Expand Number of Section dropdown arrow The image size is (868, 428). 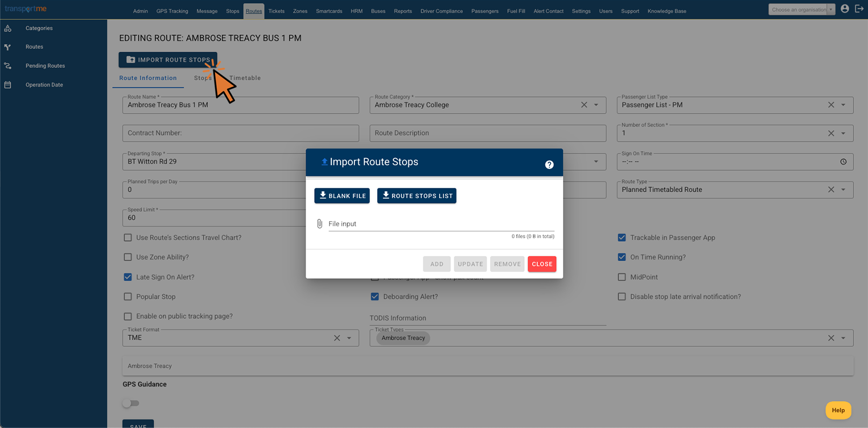tap(843, 133)
